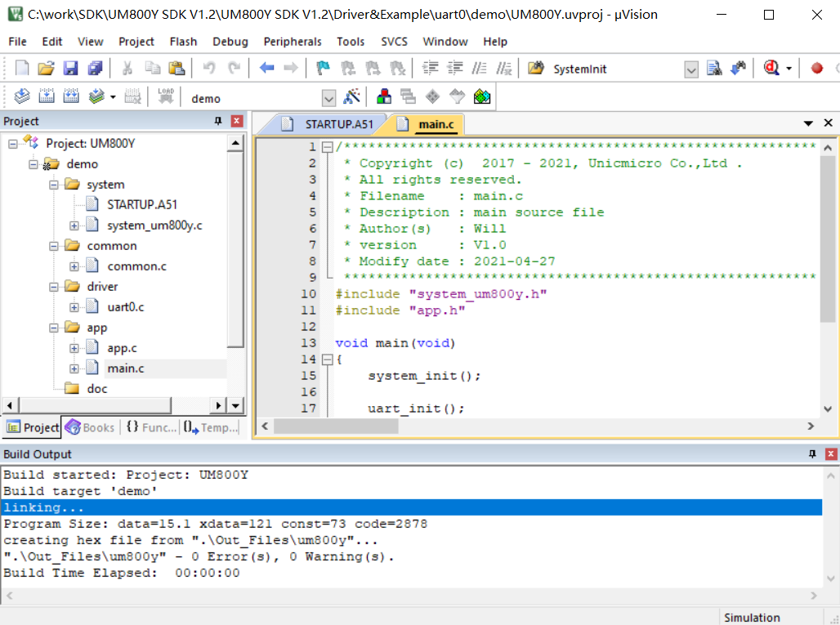This screenshot has height=625, width=840.
Task: Click the Build target icon
Action: (x=47, y=97)
